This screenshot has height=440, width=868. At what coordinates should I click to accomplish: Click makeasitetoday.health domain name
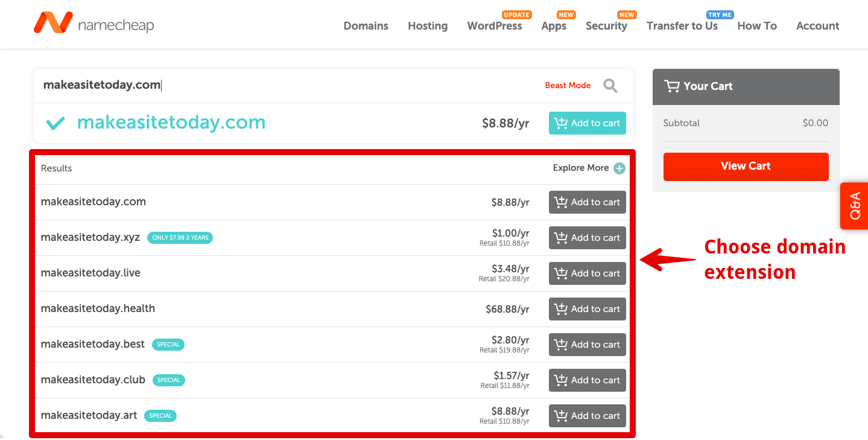click(98, 309)
